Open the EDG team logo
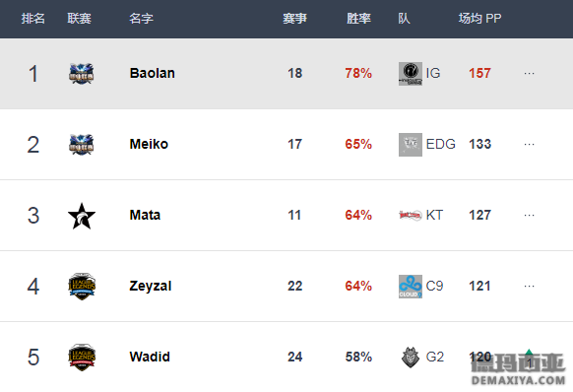The width and height of the screenshot is (573, 392). click(x=411, y=145)
